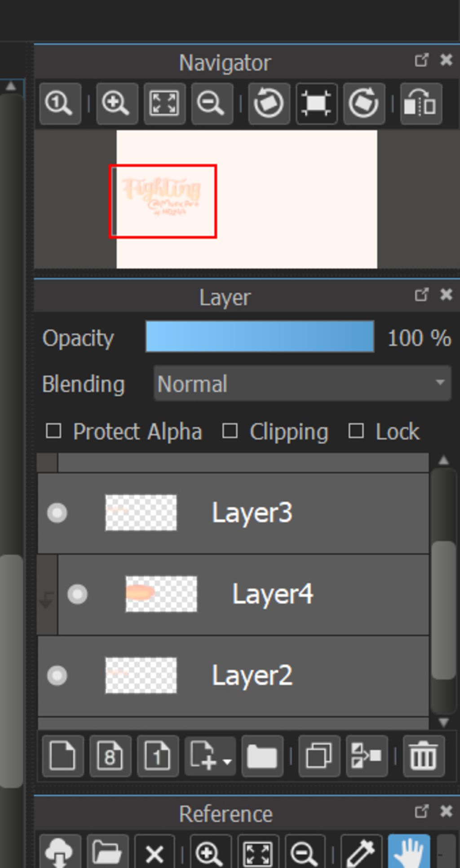This screenshot has width=460, height=868.
Task: Open the add special layer dropdown arrow
Action: click(227, 762)
